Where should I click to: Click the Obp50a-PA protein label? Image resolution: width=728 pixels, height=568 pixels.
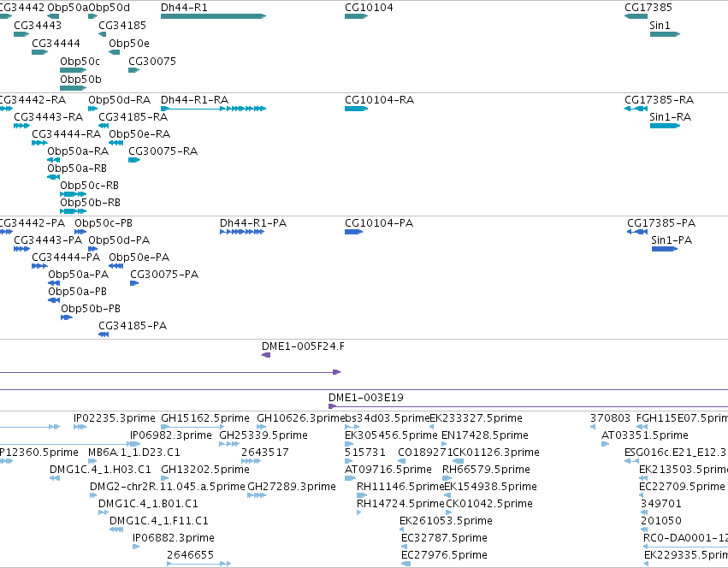79,275
